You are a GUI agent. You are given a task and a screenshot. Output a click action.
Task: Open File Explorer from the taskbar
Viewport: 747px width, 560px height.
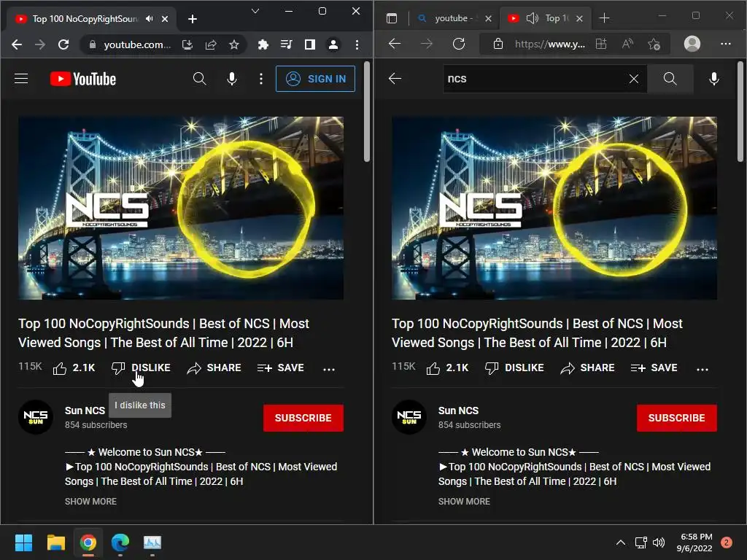click(55, 542)
